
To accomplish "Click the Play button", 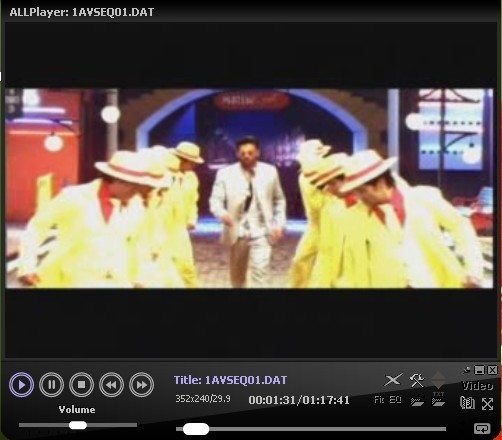I will point(21,385).
